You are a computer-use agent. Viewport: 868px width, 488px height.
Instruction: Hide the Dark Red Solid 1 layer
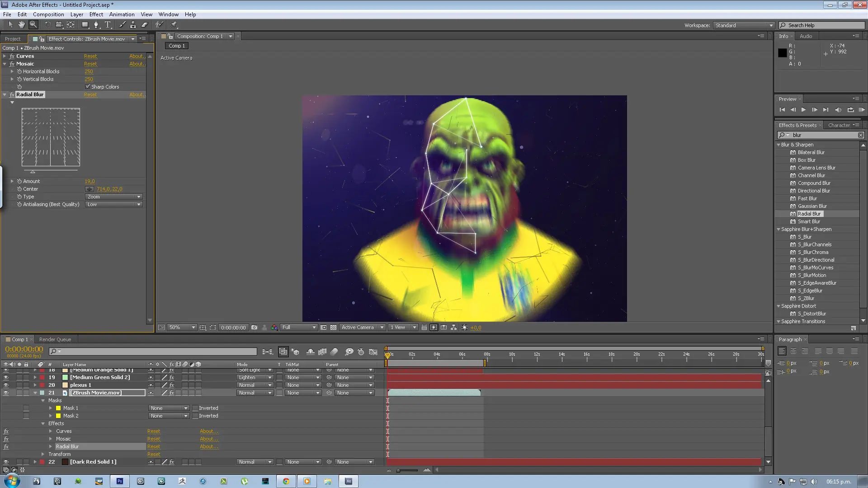click(6, 462)
